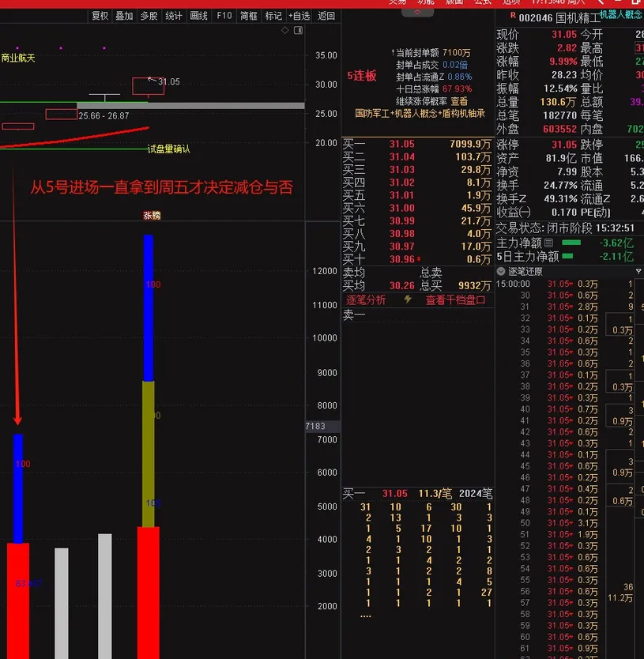Open 查看千档盘口 order book link

click(455, 300)
